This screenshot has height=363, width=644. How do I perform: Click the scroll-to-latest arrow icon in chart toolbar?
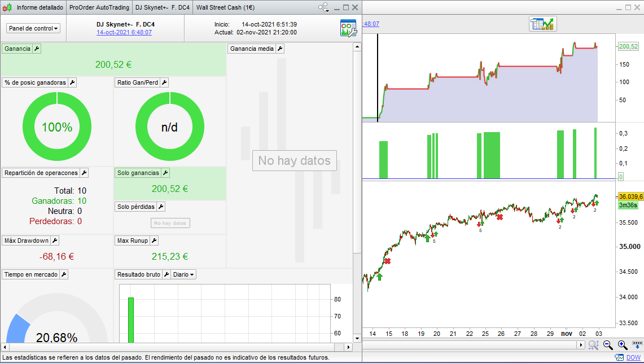[x=637, y=345]
